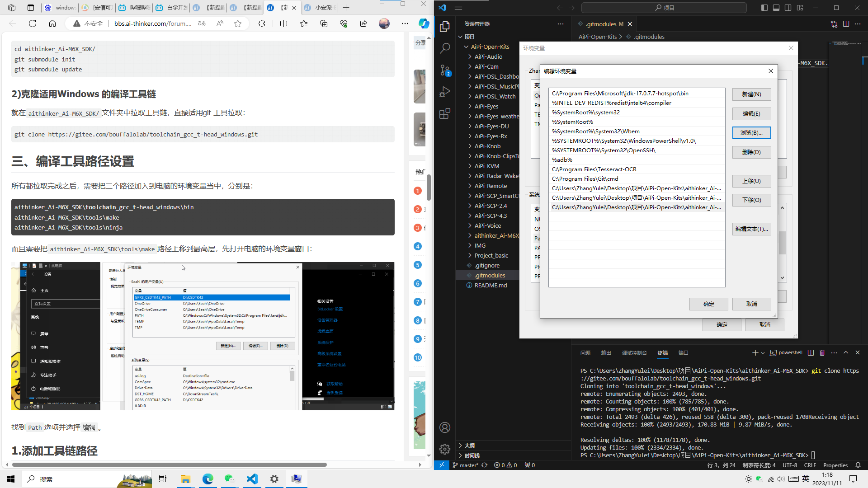This screenshot has height=488, width=868.
Task: Click the notifications bell in status bar
Action: (x=858, y=465)
